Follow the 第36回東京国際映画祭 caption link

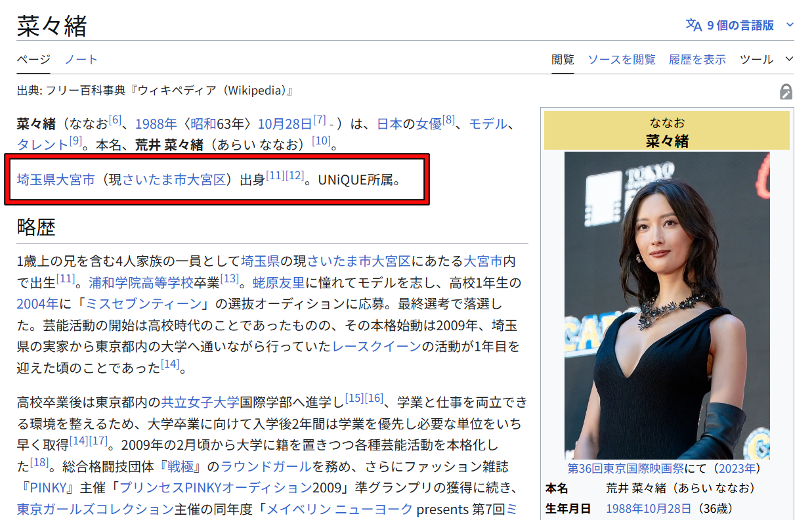click(x=625, y=469)
